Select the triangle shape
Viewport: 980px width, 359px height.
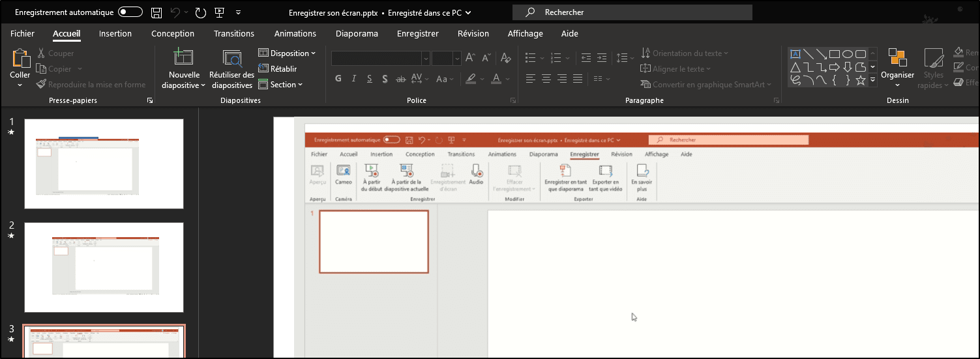tap(795, 67)
